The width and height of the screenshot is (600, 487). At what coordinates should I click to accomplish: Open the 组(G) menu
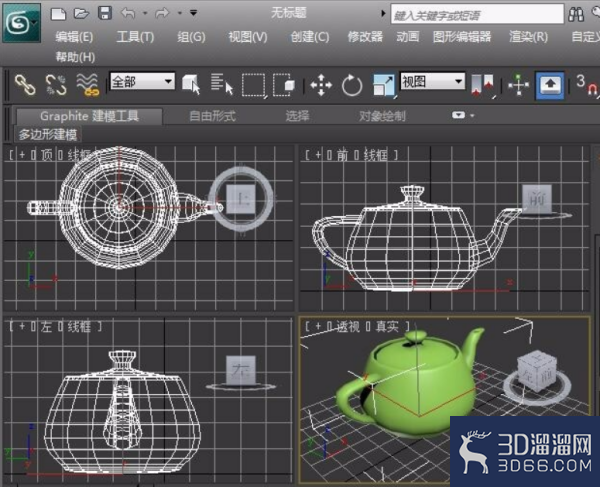pyautogui.click(x=191, y=37)
